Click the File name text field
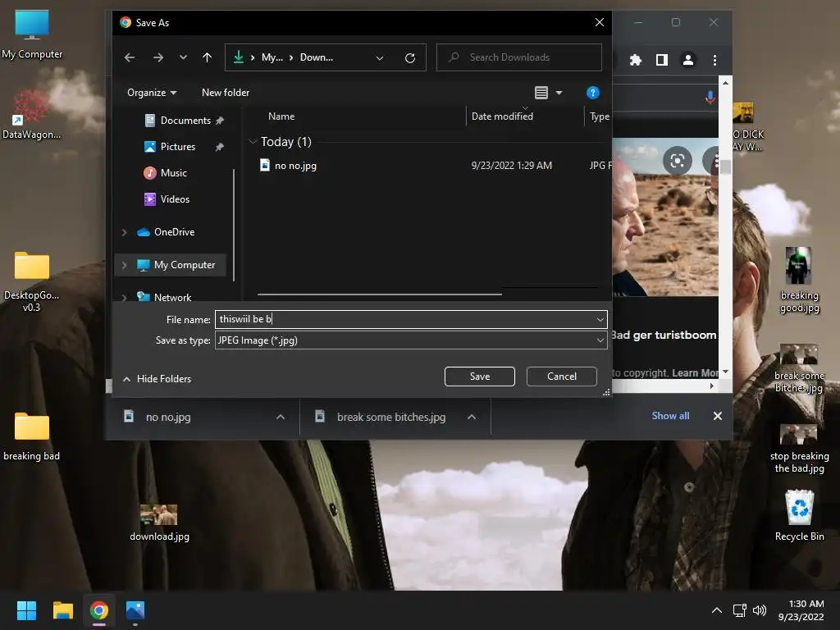 (404, 319)
